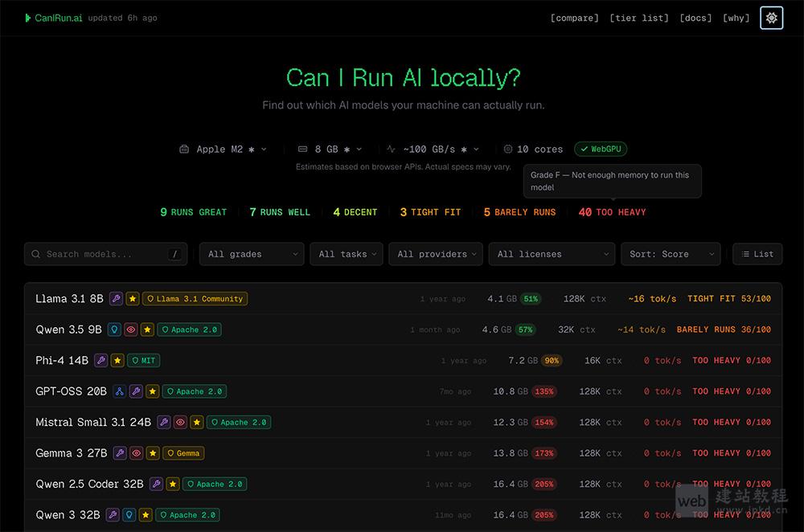Click the 135% memory usage badge for GPT-OSS 20B
This screenshot has width=804, height=532.
pyautogui.click(x=544, y=391)
